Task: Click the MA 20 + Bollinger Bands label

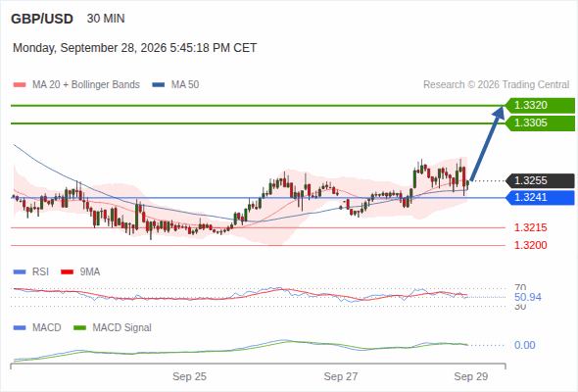Action: click(x=86, y=85)
